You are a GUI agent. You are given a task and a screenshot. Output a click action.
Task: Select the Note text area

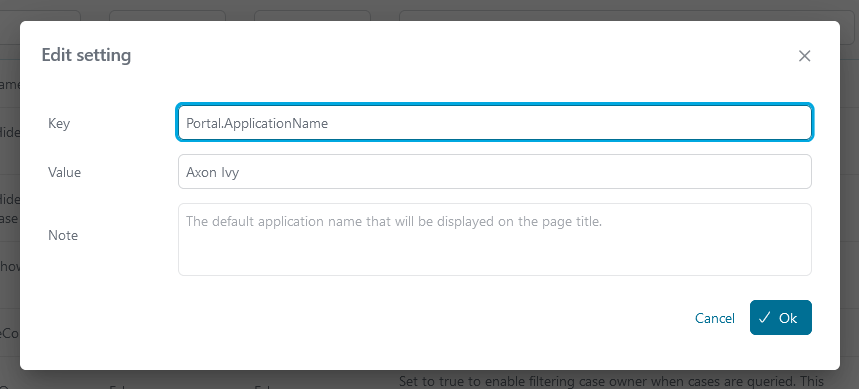[495, 239]
